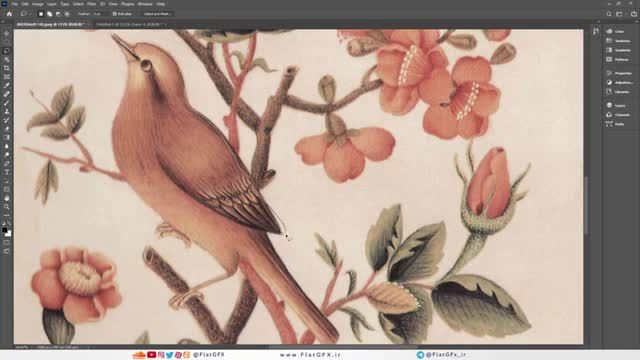This screenshot has height=360, width=640.
Task: Open the Libraries panel
Action: click(618, 92)
